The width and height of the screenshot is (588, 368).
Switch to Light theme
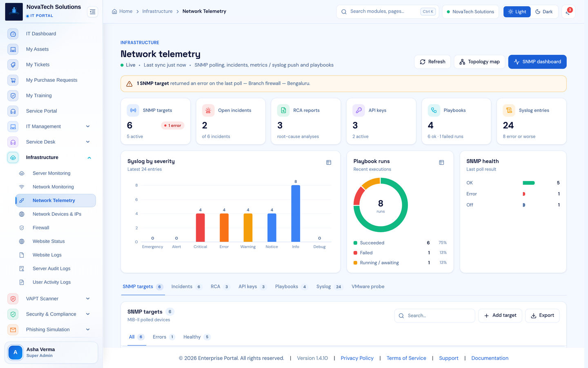click(517, 12)
